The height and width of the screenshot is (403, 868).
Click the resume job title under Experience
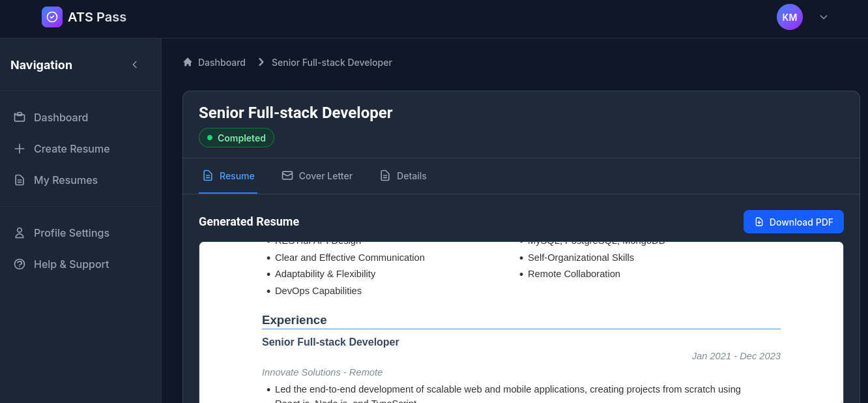coord(330,342)
